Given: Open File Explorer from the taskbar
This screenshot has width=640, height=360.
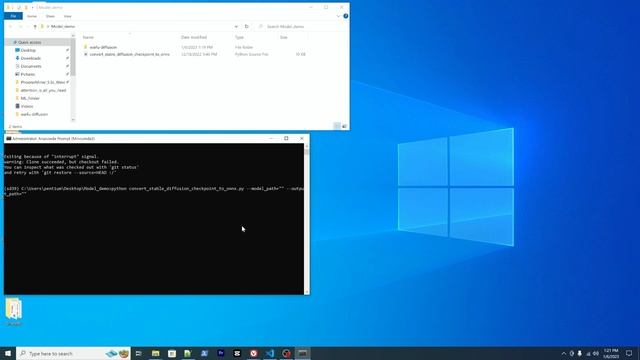Looking at the screenshot, I should point(156,353).
